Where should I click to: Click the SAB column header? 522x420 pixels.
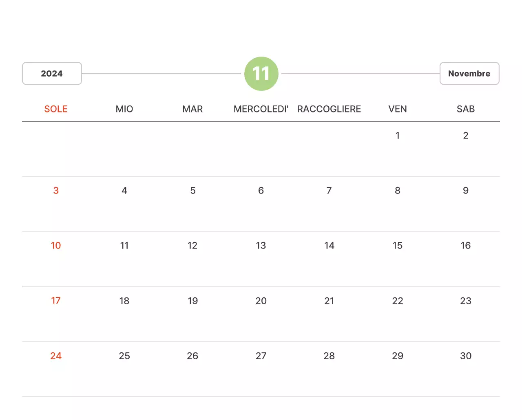coord(465,109)
